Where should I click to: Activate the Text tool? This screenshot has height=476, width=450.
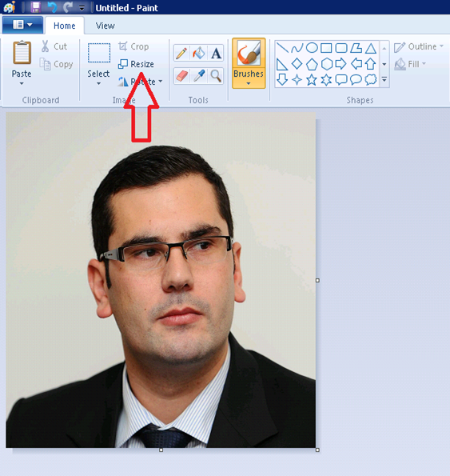point(216,53)
